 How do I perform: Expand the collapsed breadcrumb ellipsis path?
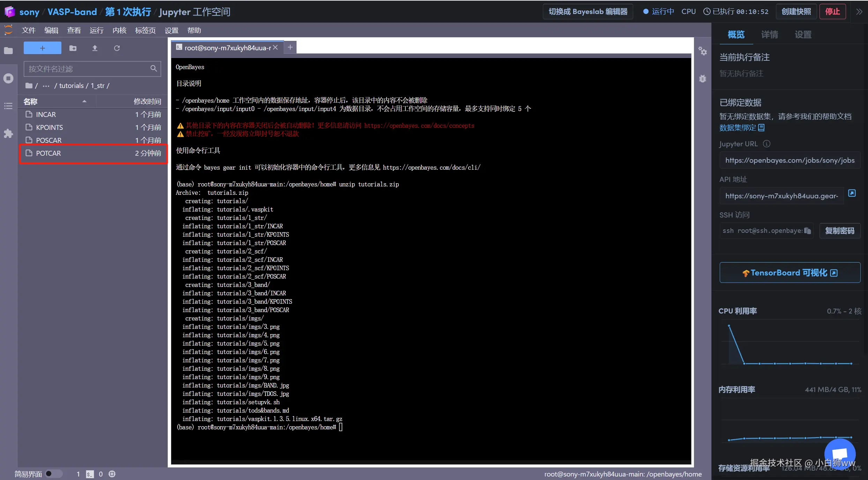click(x=46, y=86)
